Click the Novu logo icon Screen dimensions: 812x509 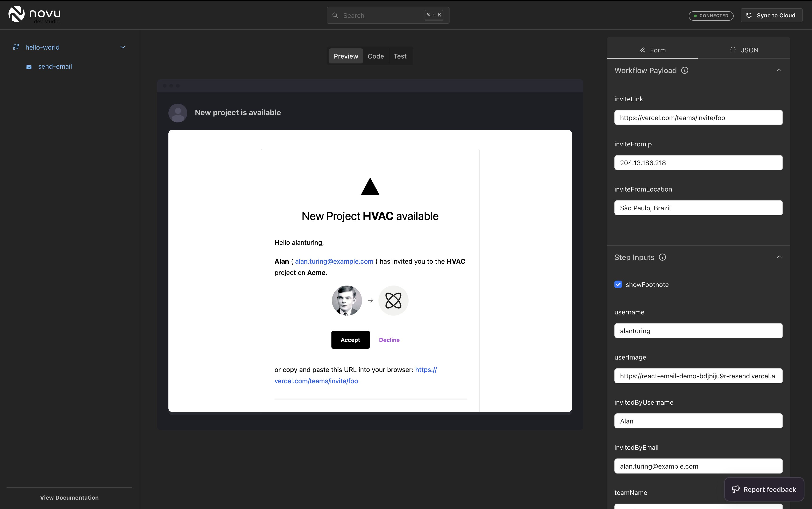(x=16, y=14)
